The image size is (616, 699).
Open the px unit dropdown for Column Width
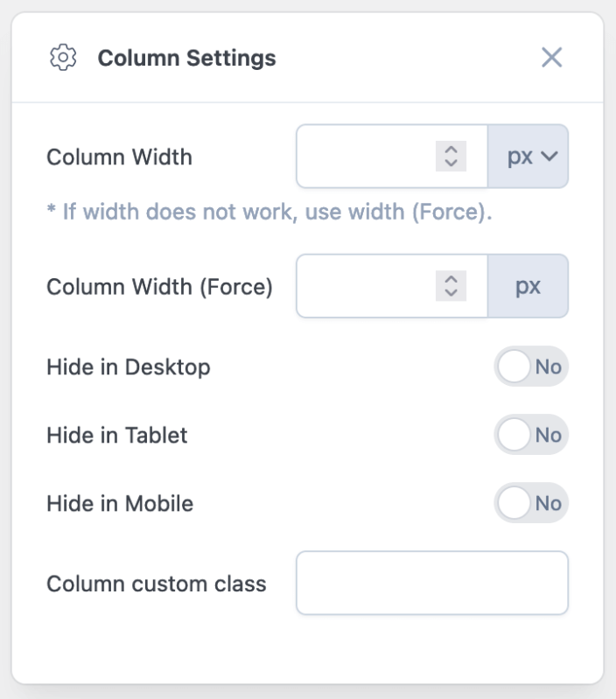(528, 157)
